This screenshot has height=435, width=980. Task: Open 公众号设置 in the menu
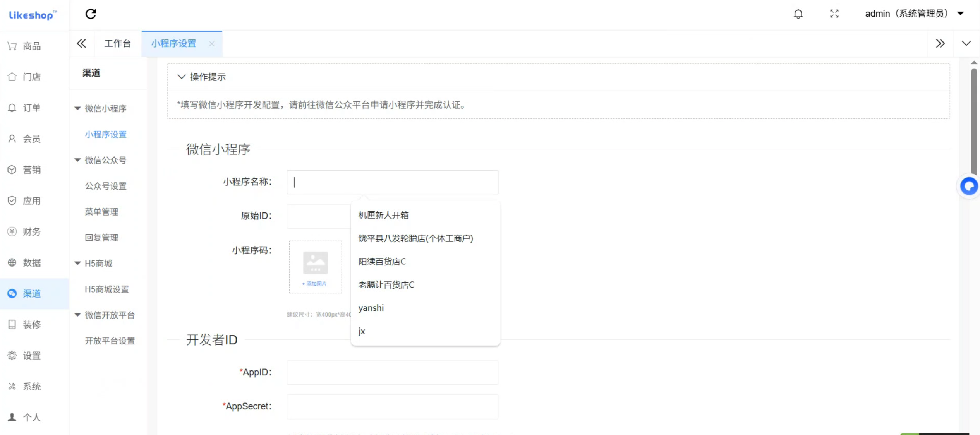[x=105, y=186]
